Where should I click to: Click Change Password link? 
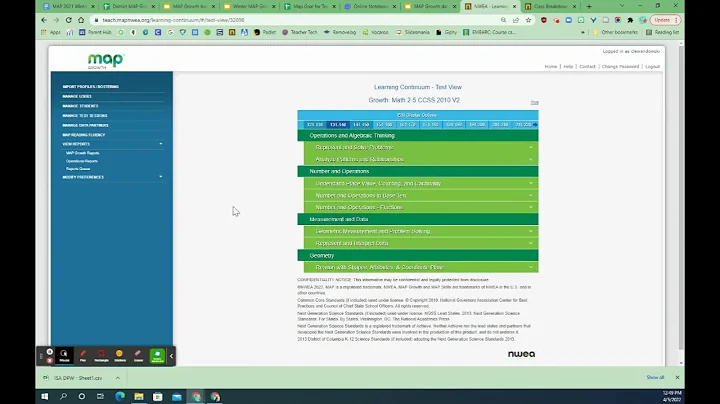coord(620,67)
